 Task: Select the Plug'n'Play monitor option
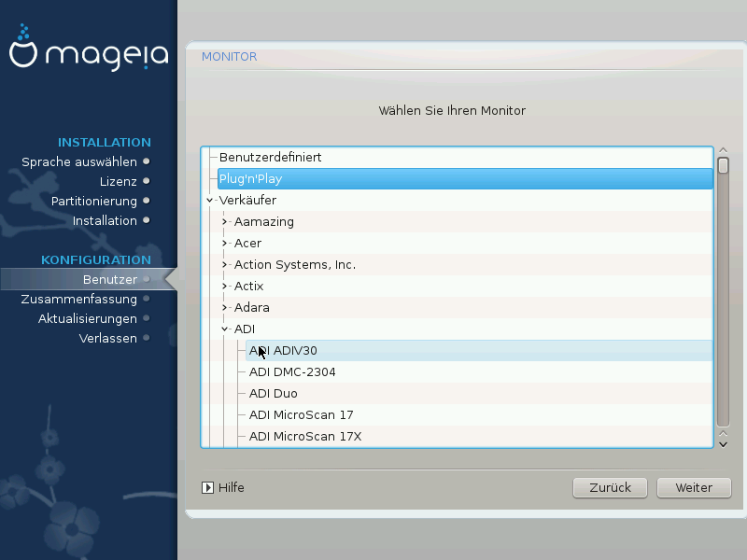465,179
